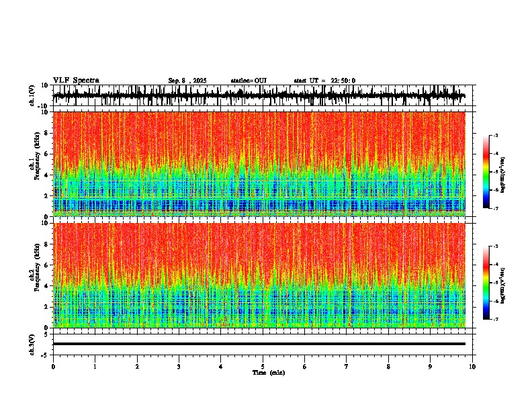Screen dimensions: 532x411
Task: Click the ch.1 spectrogram color bar
Action: (x=486, y=172)
